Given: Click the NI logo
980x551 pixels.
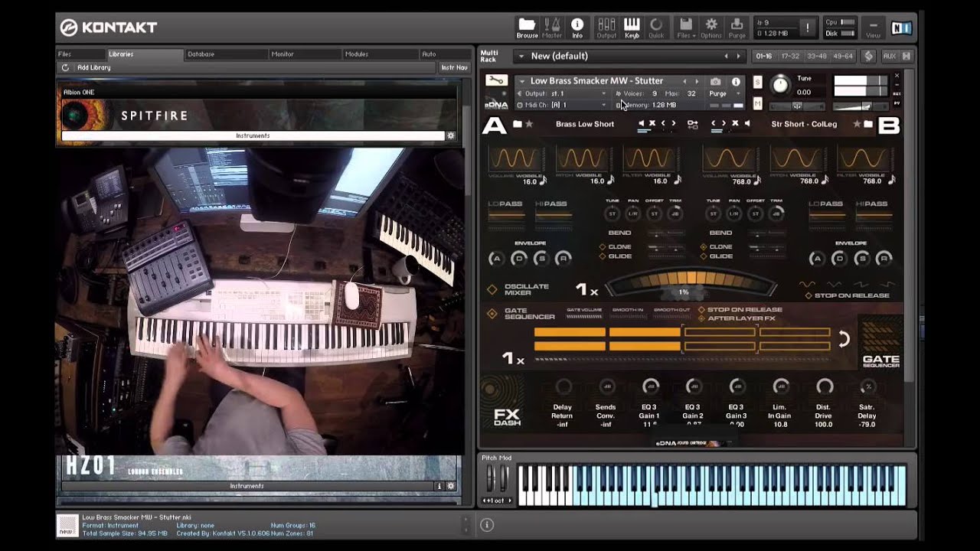Looking at the screenshot, I should [902, 28].
